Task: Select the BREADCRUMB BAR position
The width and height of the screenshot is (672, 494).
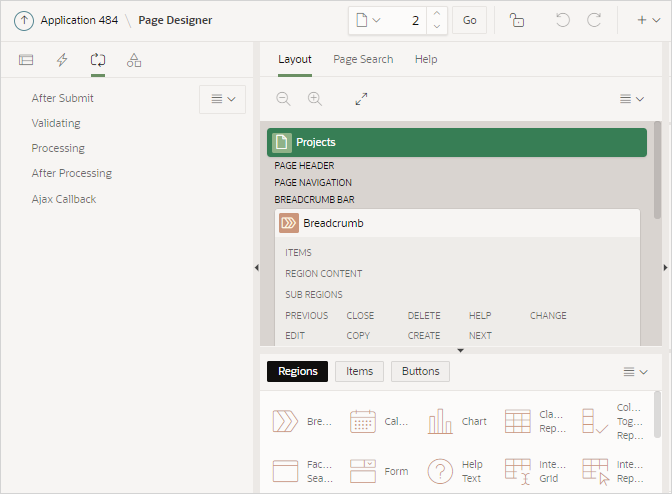Action: [x=314, y=200]
